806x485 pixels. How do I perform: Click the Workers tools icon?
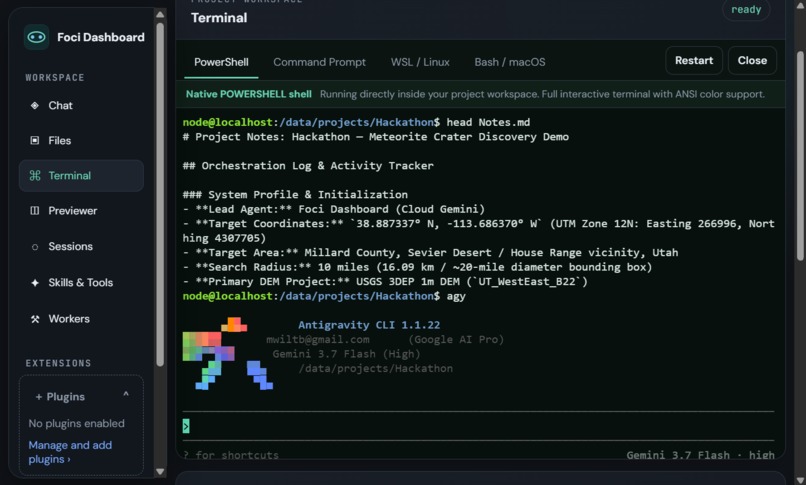point(34,319)
